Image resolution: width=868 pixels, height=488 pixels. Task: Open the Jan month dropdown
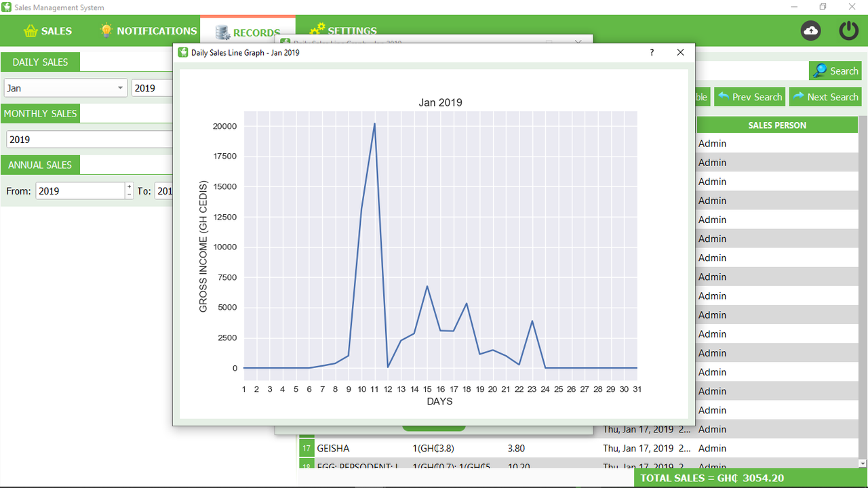tap(121, 87)
